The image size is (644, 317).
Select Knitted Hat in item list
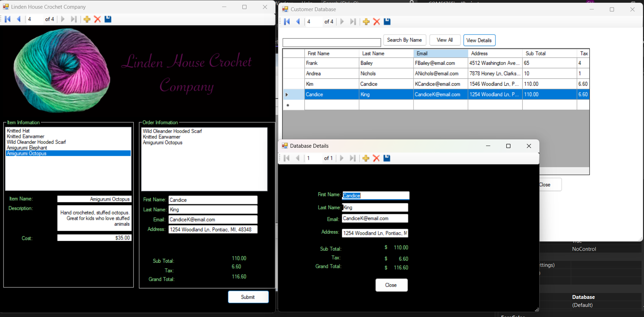(18, 131)
